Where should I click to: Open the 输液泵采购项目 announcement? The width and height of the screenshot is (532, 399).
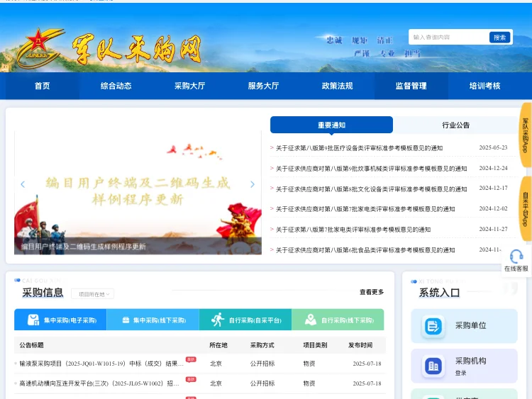[x=101, y=364]
